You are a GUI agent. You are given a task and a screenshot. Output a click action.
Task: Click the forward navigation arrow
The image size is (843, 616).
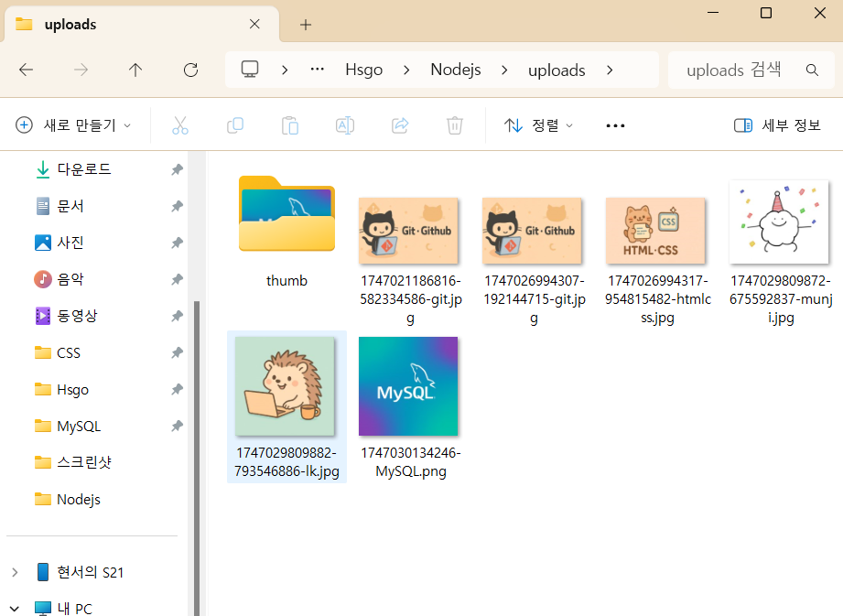tap(81, 70)
